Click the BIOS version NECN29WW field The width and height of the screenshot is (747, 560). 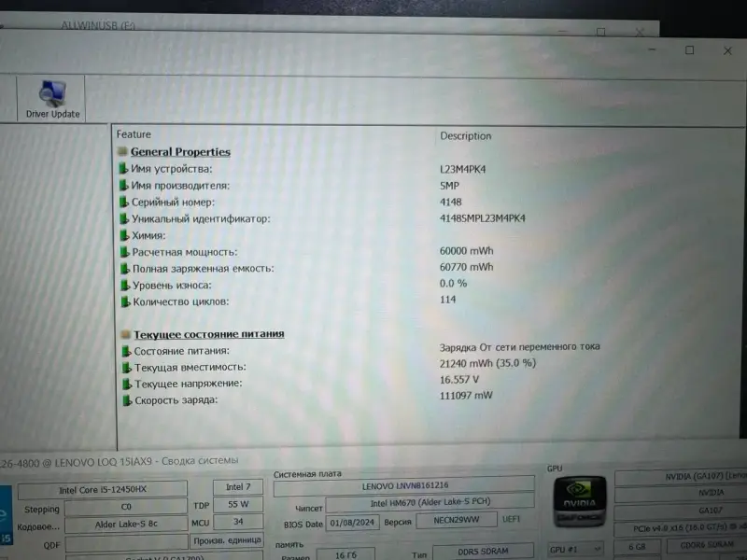457,520
